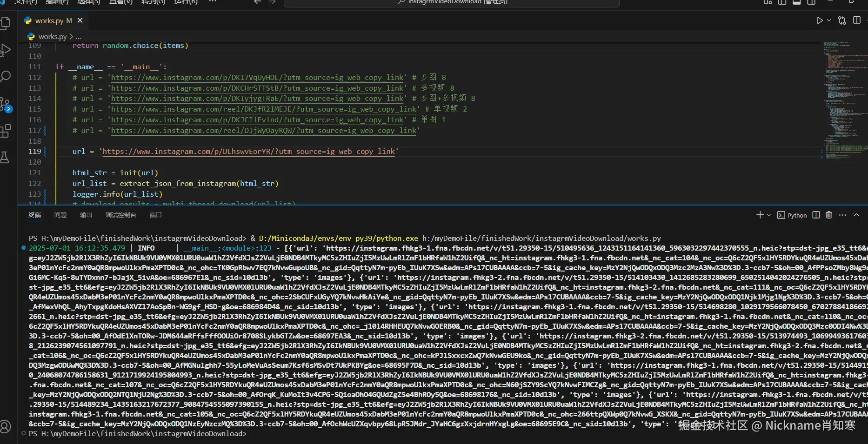Open the 选择(S) menu
Image resolution: width=868 pixels, height=444 pixels.
point(89,2)
